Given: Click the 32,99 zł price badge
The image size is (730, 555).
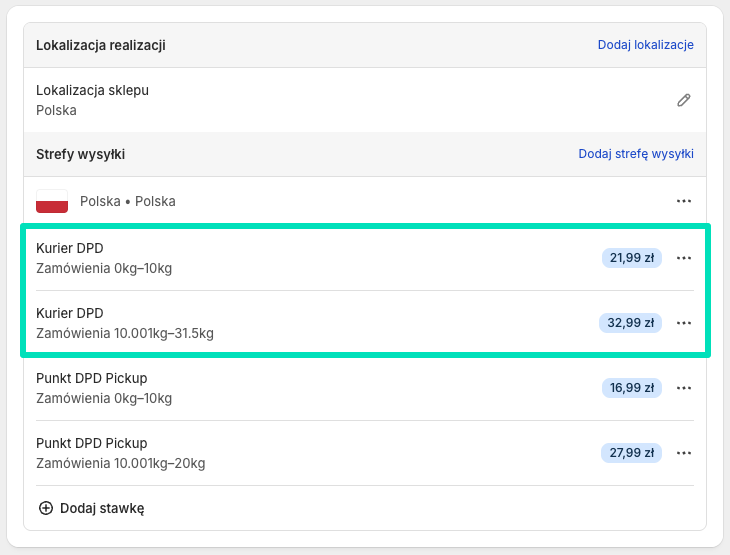Looking at the screenshot, I should [x=631, y=323].
